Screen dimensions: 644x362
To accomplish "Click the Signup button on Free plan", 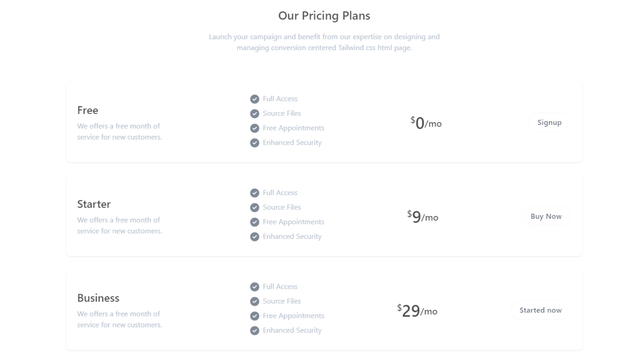I will (x=549, y=122).
